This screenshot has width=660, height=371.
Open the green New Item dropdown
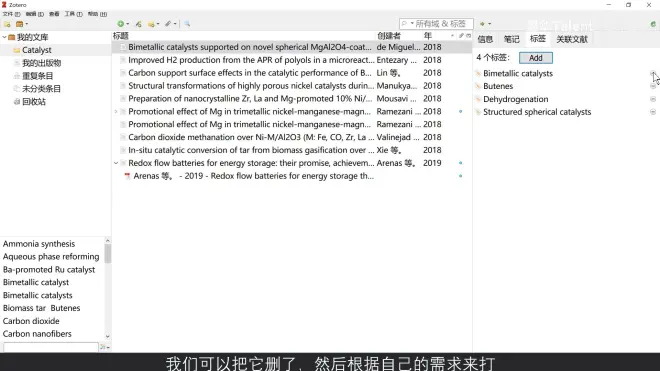(123, 24)
